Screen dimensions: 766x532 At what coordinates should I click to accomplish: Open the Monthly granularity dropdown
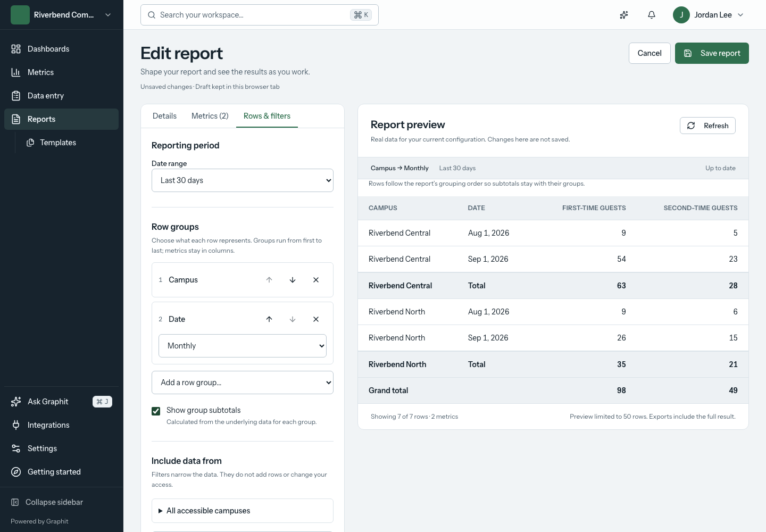243,346
